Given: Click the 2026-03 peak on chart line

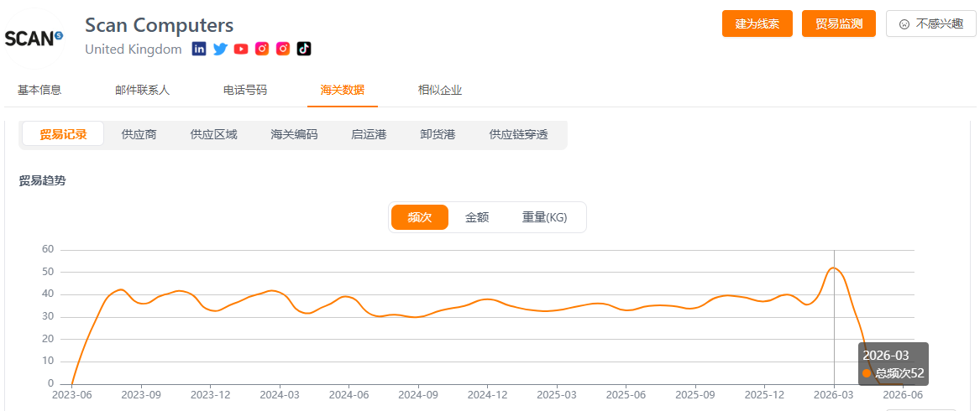Looking at the screenshot, I should 834,268.
